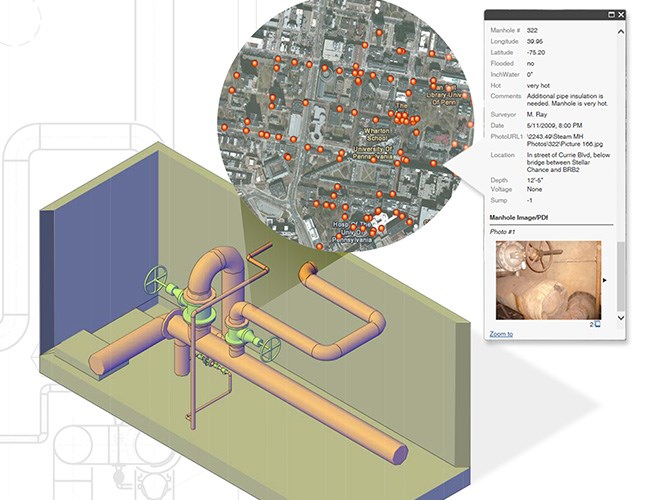Viewport: 645px width, 500px height.
Task: Select the Surveyor value 'M. Ray'
Action: [x=537, y=114]
